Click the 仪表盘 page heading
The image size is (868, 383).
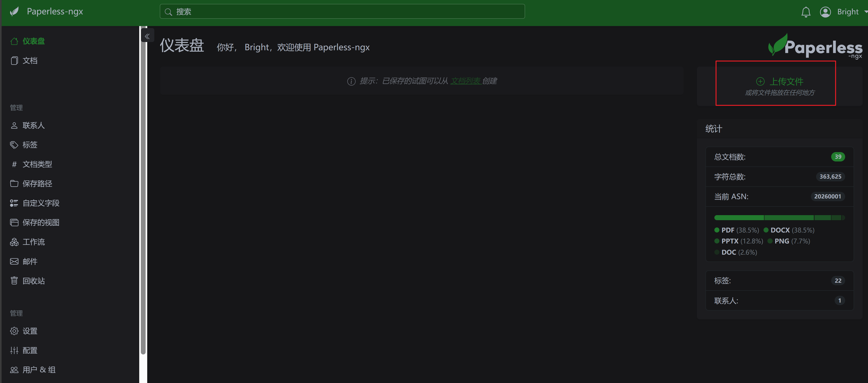tap(182, 45)
